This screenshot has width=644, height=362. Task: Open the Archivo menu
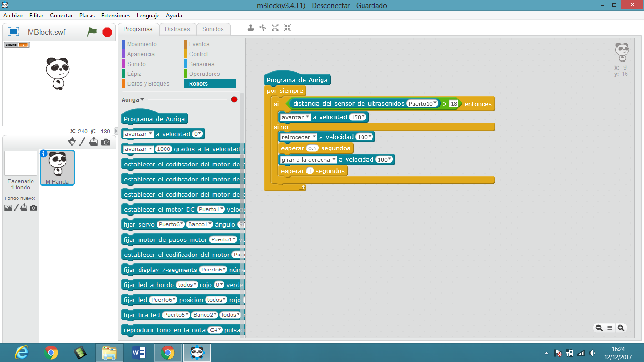click(x=13, y=16)
